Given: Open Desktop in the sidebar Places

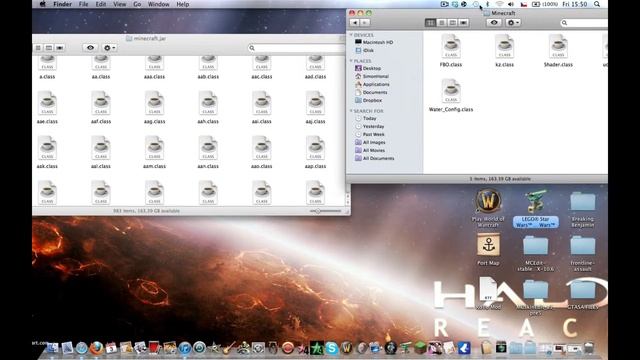Looking at the screenshot, I should click(368, 68).
